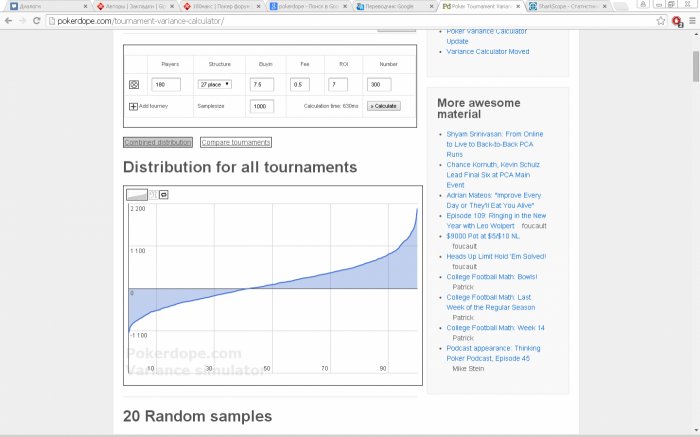Click the Add tourney label
The image size is (700, 437).
click(x=154, y=106)
